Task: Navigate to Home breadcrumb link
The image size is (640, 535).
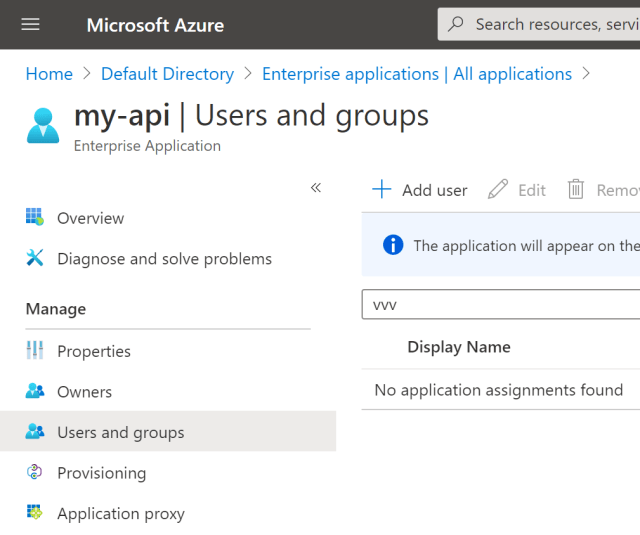Action: pyautogui.click(x=49, y=74)
